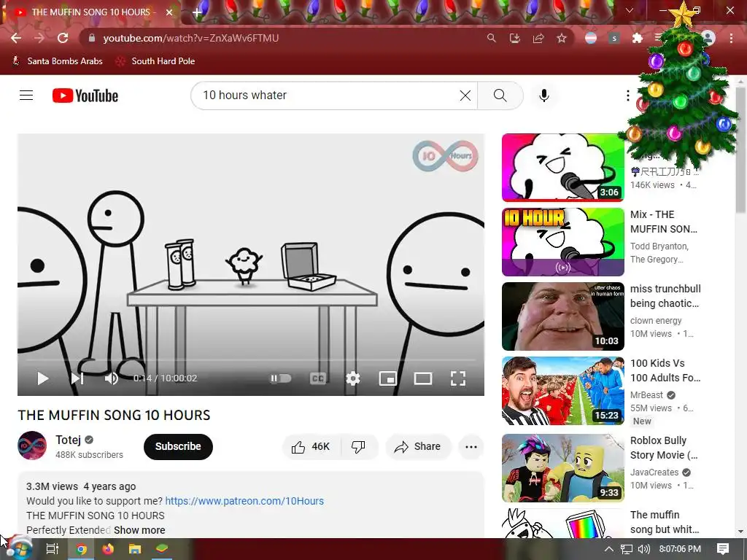Share this page icon in address bar
Viewport: 747px width, 560px height.
(538, 38)
